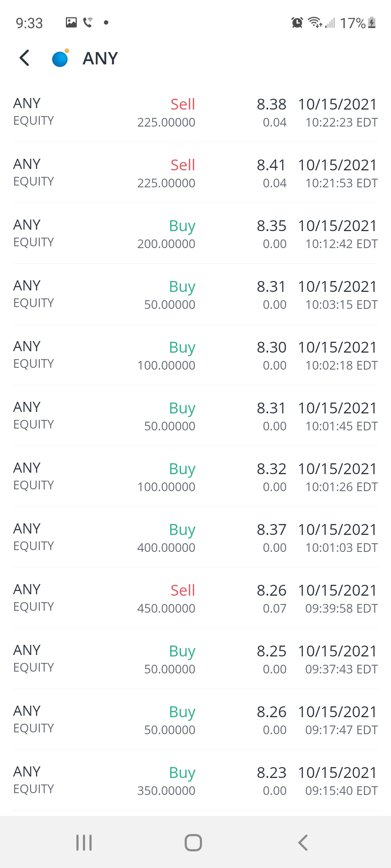
Task: Tap the back arrow in the header
Action: 24,58
